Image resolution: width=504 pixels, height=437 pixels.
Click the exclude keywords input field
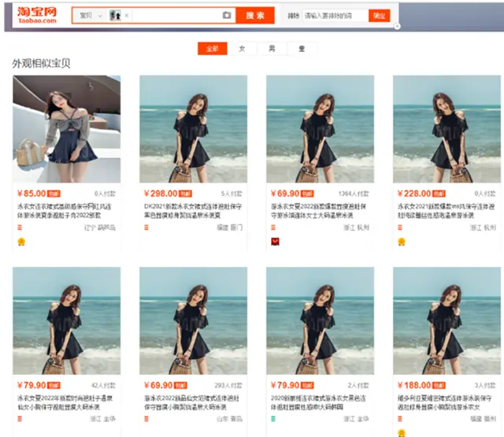point(335,16)
